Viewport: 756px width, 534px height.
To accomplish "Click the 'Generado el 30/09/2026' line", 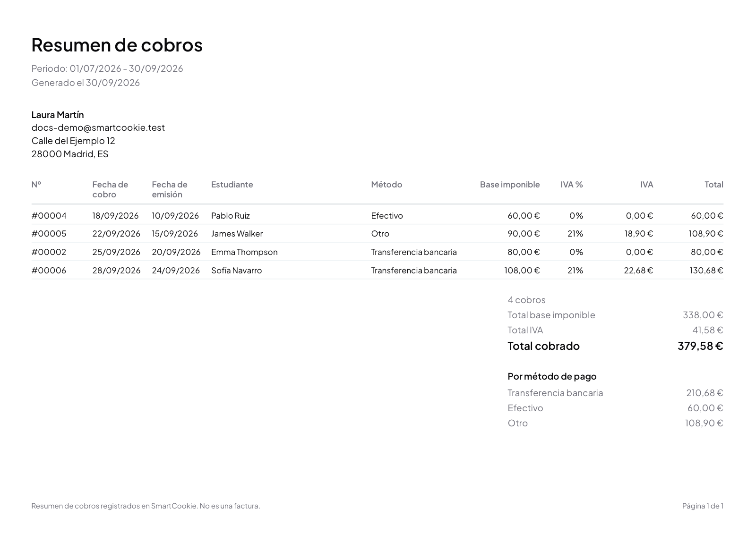I will 86,83.
